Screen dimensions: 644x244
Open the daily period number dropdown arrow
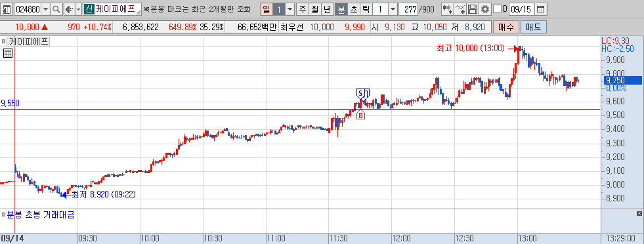290,9
